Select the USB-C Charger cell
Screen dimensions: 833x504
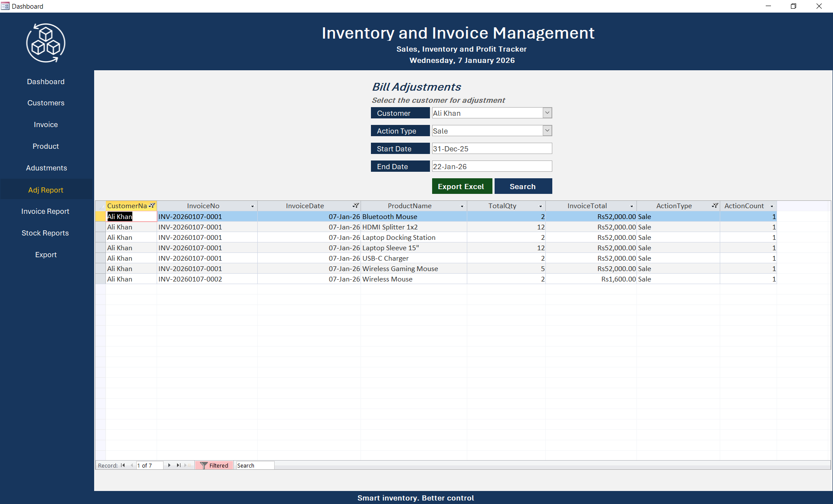(414, 258)
